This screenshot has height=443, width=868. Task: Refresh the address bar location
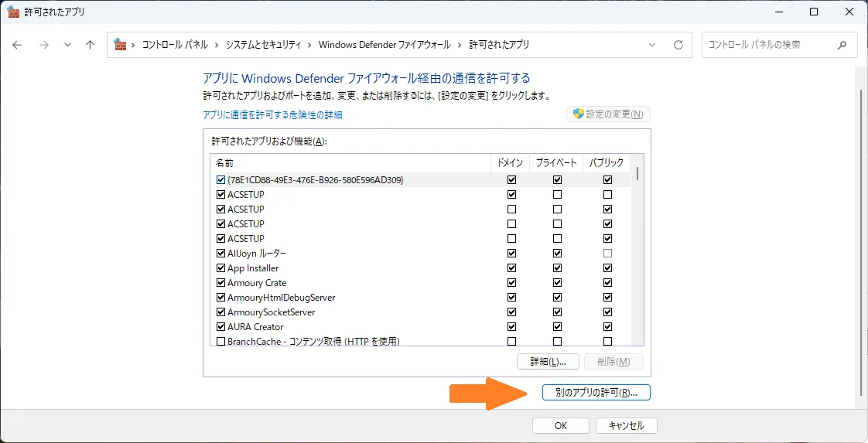coord(678,46)
